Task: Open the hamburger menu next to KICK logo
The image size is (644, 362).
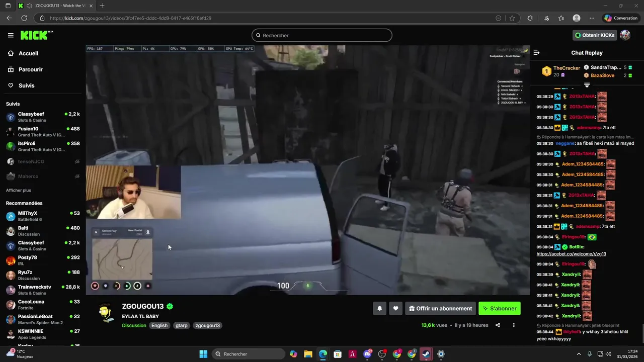Action: [x=11, y=35]
